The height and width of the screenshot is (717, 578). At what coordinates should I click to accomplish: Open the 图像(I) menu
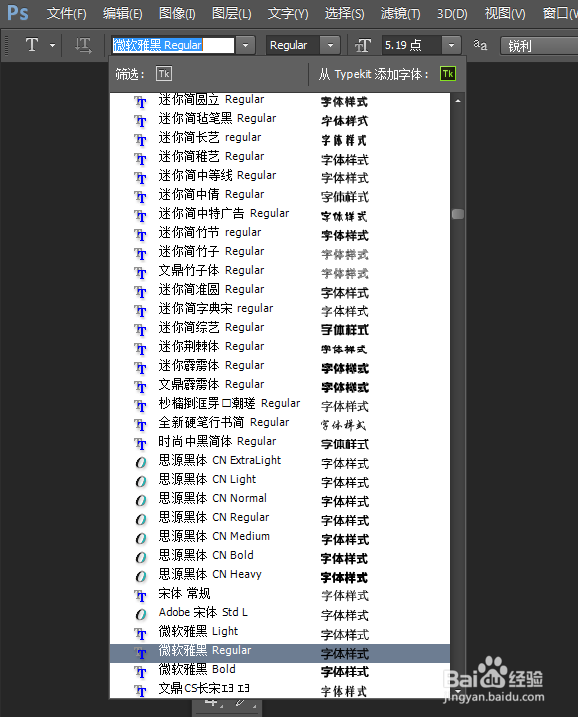[177, 13]
